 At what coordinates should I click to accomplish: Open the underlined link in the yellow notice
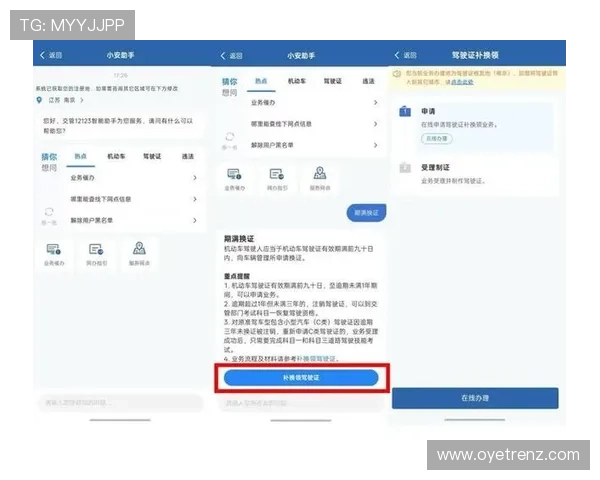(x=462, y=82)
